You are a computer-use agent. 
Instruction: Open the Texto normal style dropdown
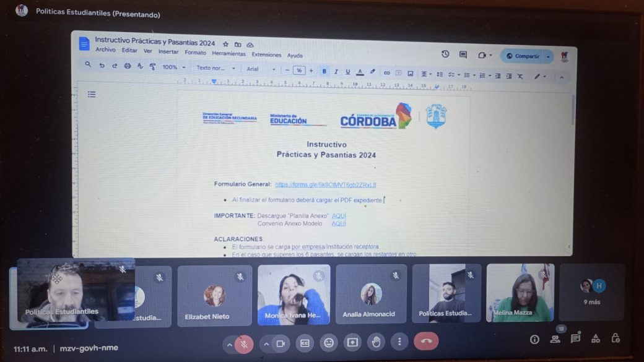[215, 68]
